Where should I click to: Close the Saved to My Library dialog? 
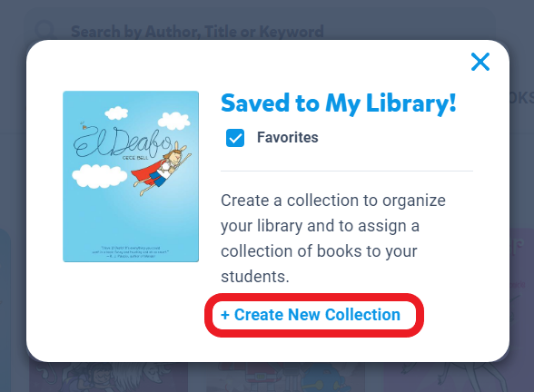click(x=480, y=62)
